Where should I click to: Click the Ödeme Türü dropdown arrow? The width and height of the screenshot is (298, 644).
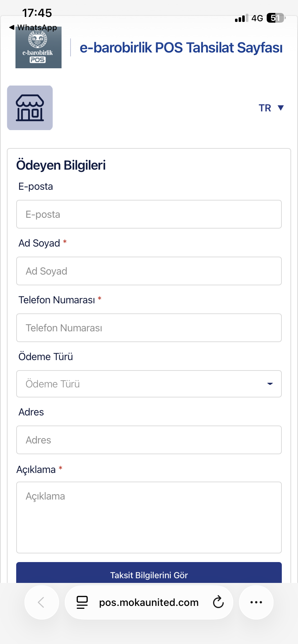click(x=270, y=384)
